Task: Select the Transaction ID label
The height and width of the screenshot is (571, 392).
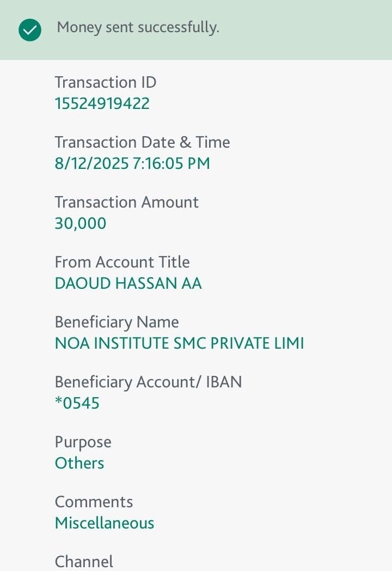Action: (x=105, y=82)
